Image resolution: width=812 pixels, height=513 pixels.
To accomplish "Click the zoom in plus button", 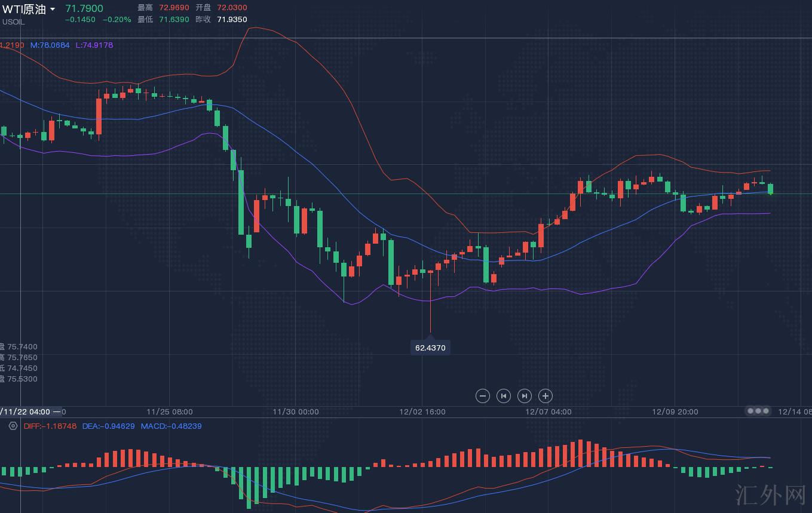I will coord(545,395).
